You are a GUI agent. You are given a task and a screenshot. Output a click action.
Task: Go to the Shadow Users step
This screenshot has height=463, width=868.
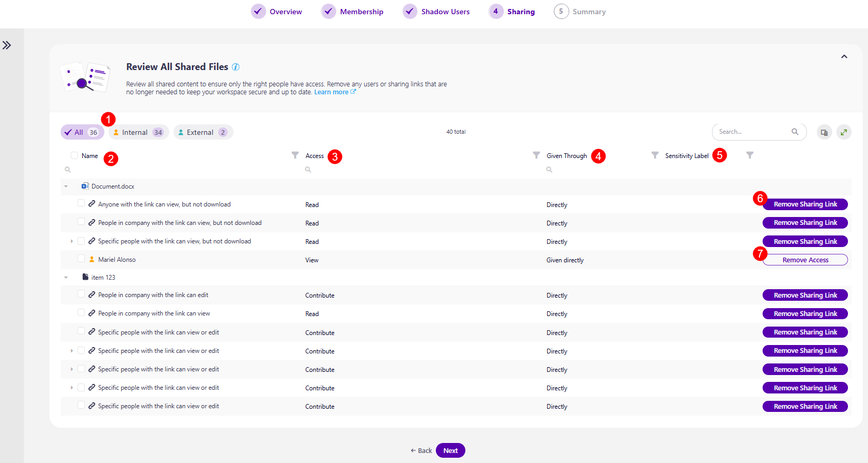tap(436, 12)
